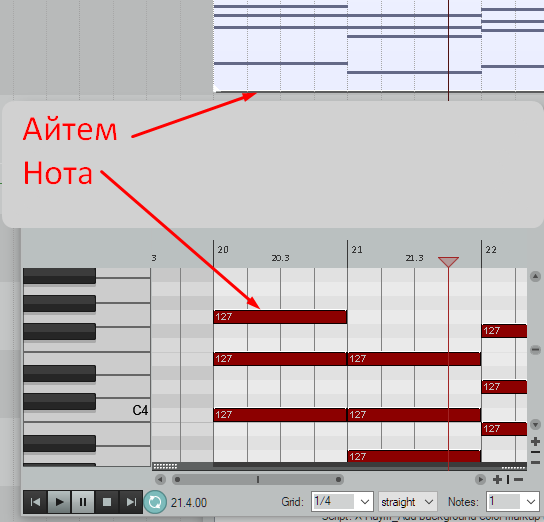Click the CC lane resize grip handle
Screen dimensions: 544x522
[165, 467]
